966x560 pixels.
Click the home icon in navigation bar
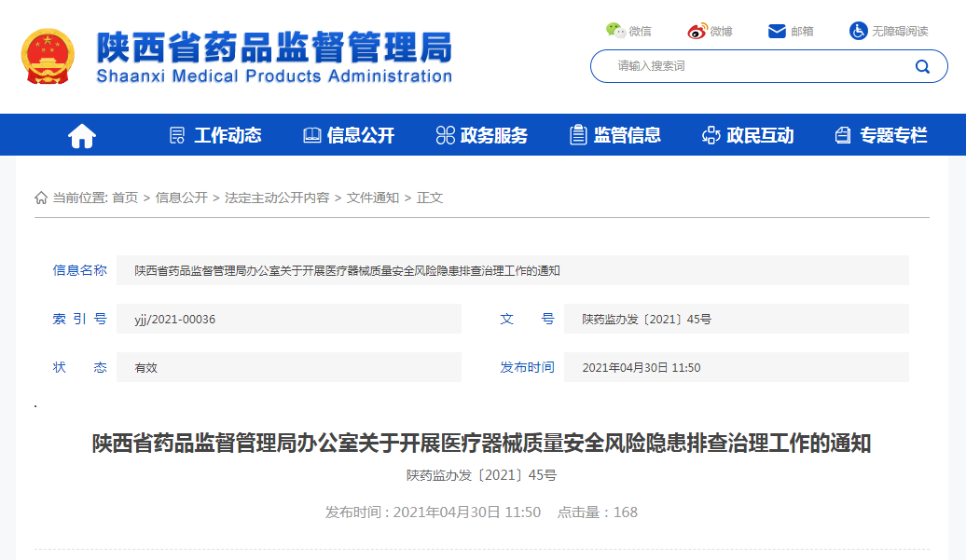pyautogui.click(x=81, y=134)
